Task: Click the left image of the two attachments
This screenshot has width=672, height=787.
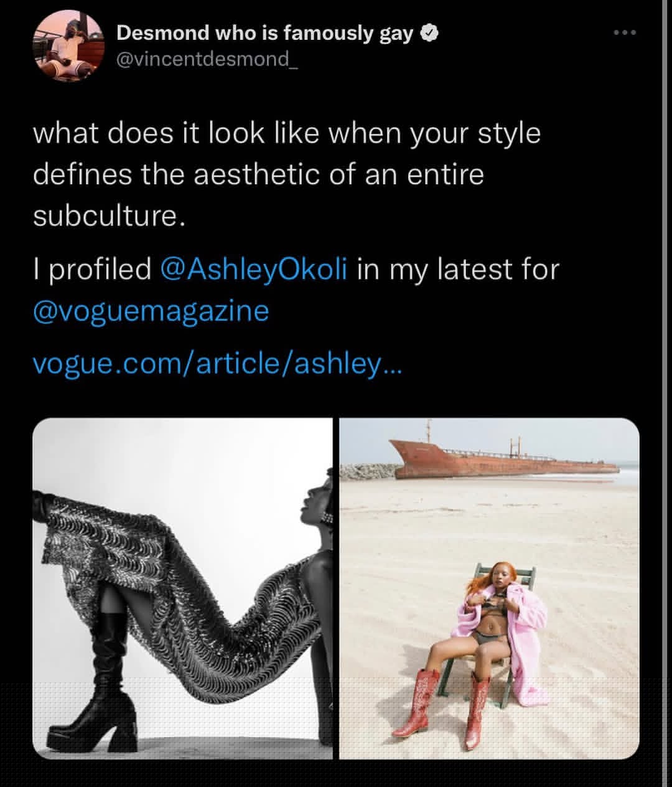Action: click(184, 588)
